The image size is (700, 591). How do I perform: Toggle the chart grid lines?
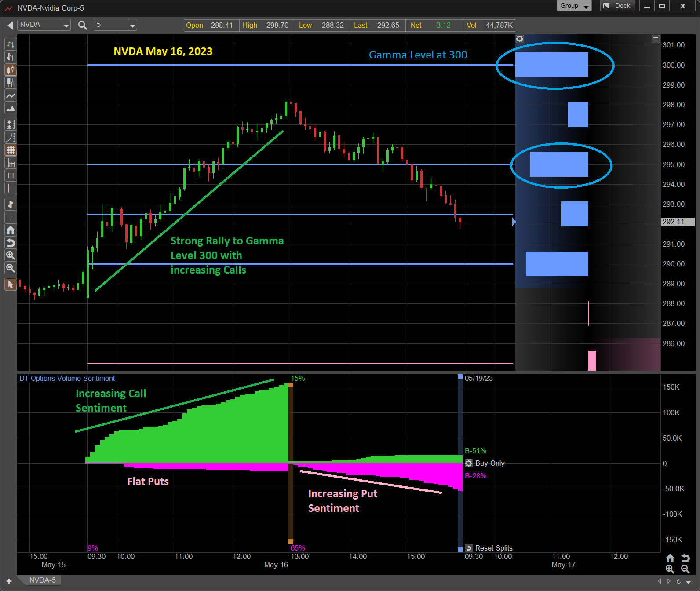[11, 150]
